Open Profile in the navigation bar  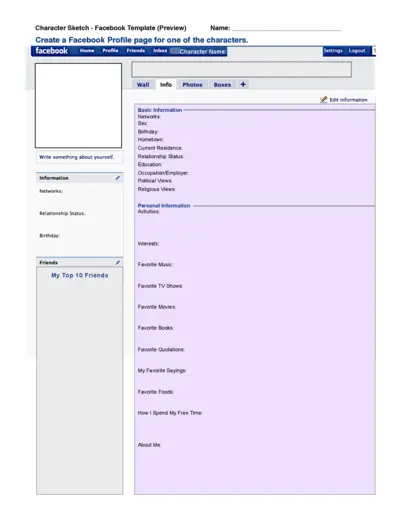(x=110, y=50)
